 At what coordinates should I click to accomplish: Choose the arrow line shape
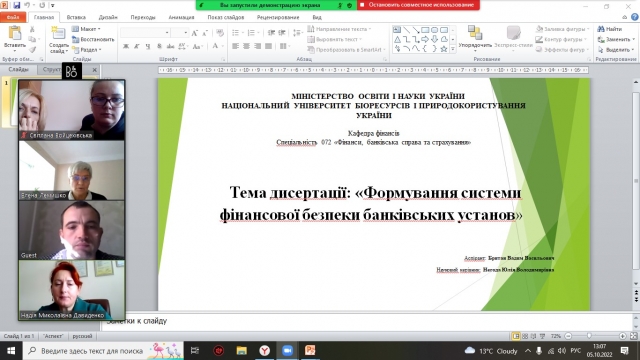point(416,30)
